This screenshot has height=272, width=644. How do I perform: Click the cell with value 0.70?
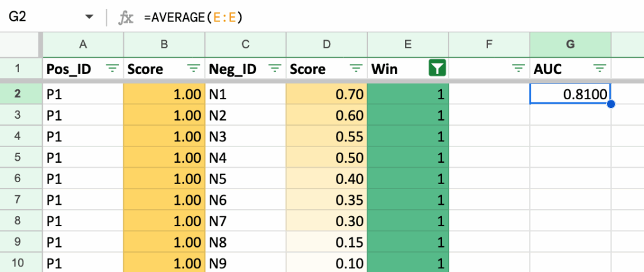326,94
